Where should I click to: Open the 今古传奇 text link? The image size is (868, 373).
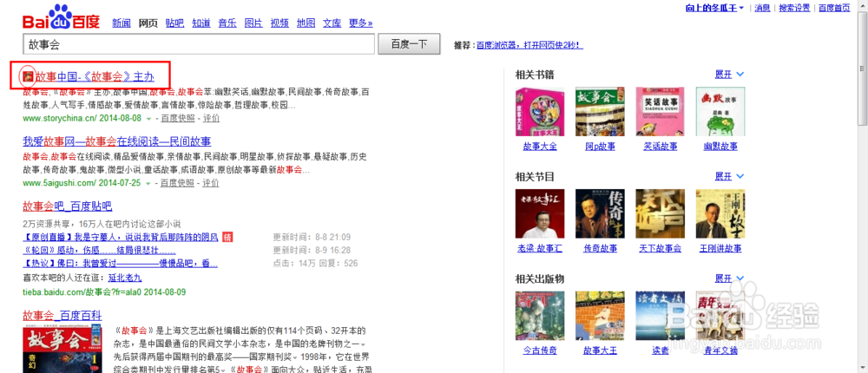point(540,350)
